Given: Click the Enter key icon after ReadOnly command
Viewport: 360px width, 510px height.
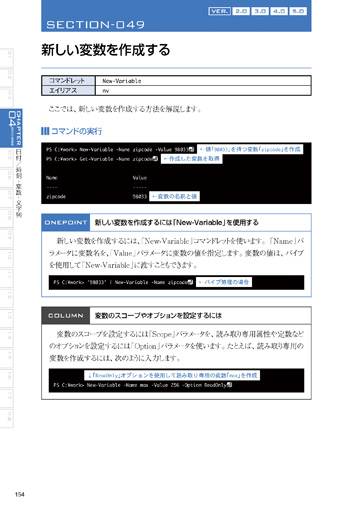Looking at the screenshot, I should pyautogui.click(x=229, y=385).
